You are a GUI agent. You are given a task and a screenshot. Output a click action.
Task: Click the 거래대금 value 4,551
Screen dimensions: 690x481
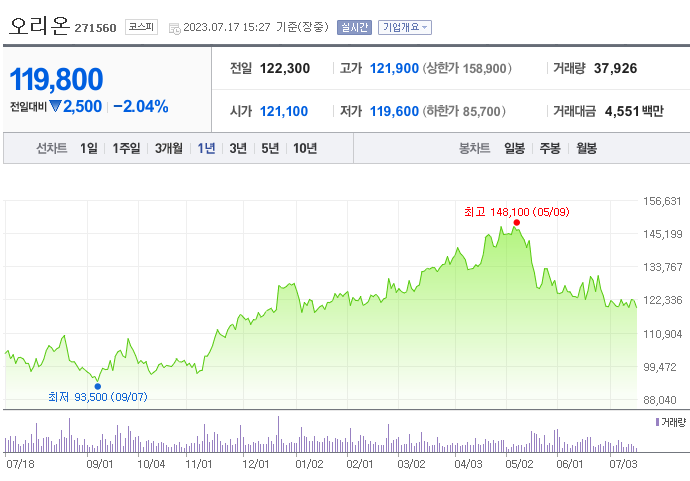(x=622, y=111)
